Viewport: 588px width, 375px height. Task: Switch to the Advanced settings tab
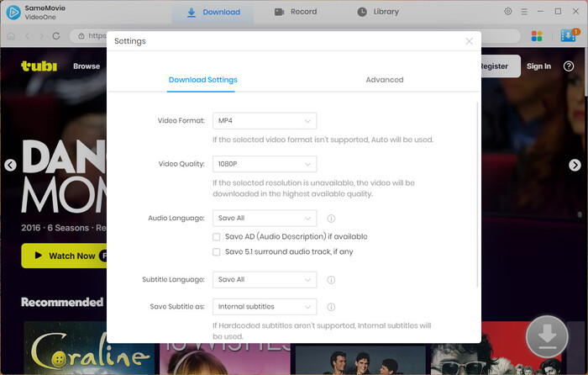(384, 80)
